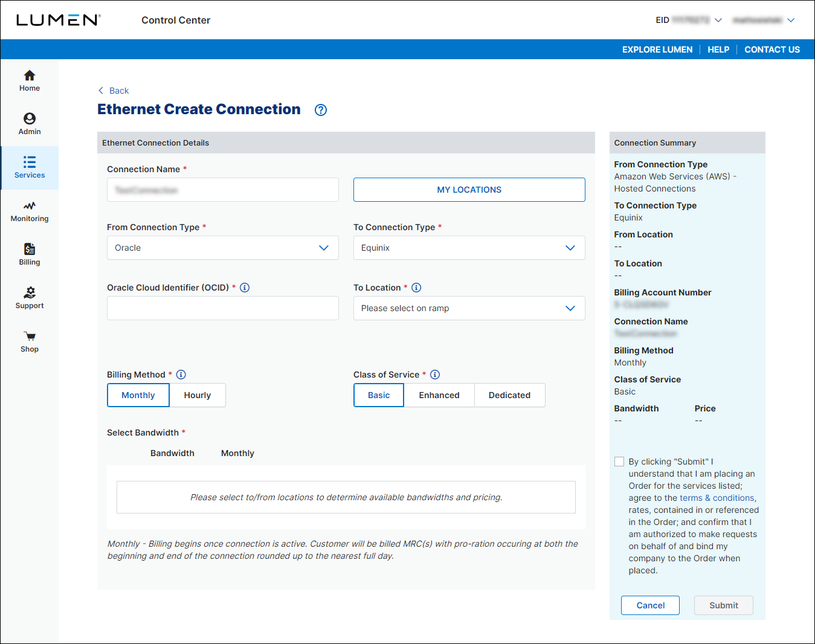815x644 pixels.
Task: Choose Enhanced class of service
Action: tap(439, 395)
